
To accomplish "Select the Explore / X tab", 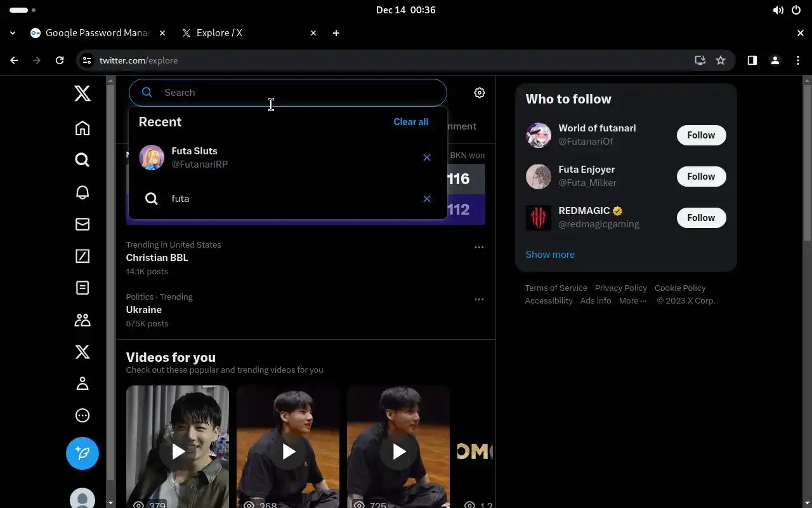I will click(x=249, y=33).
